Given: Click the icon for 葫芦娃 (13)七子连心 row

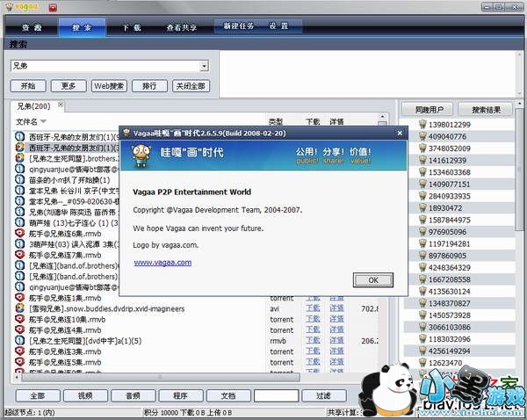Looking at the screenshot, I should coord(20,222).
